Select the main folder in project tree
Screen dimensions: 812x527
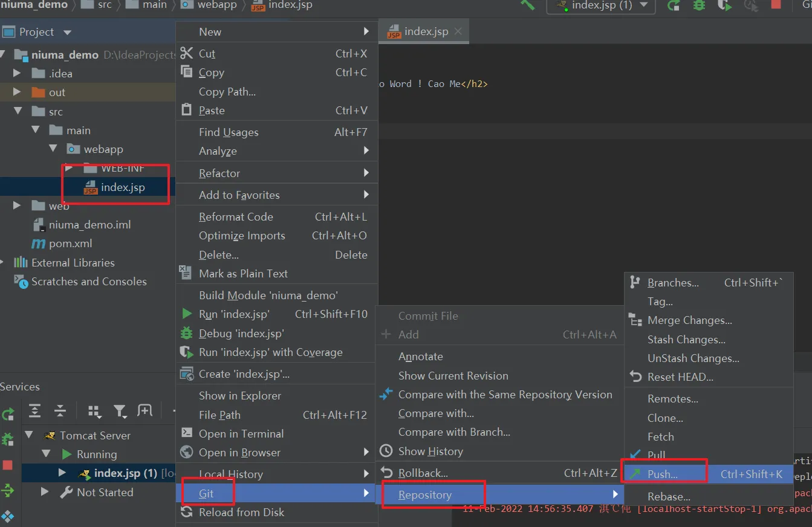[x=78, y=130]
